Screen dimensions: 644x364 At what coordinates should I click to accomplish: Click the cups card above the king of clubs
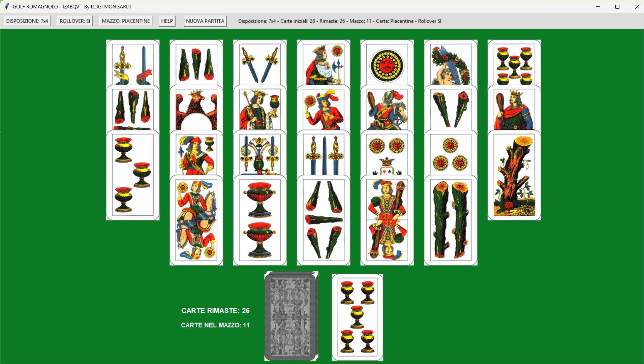click(x=514, y=62)
